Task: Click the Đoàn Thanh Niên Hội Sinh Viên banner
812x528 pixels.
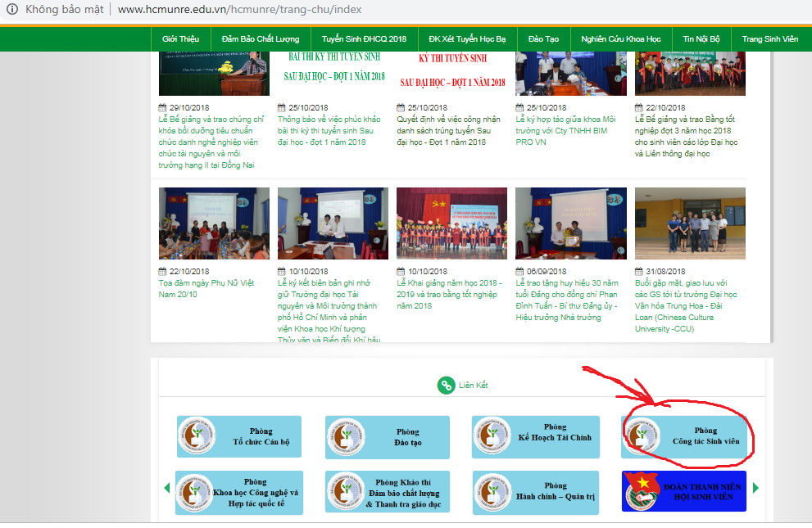Action: tap(684, 491)
